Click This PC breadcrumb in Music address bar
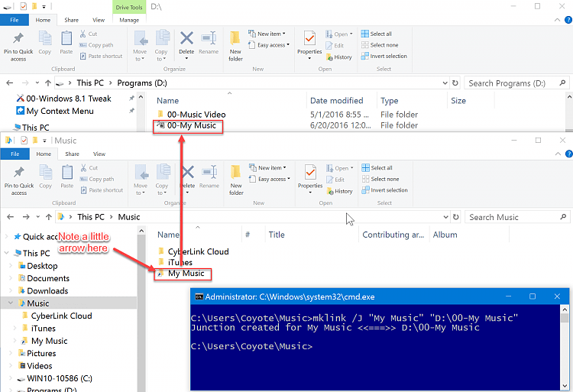573x392 pixels. pos(91,217)
